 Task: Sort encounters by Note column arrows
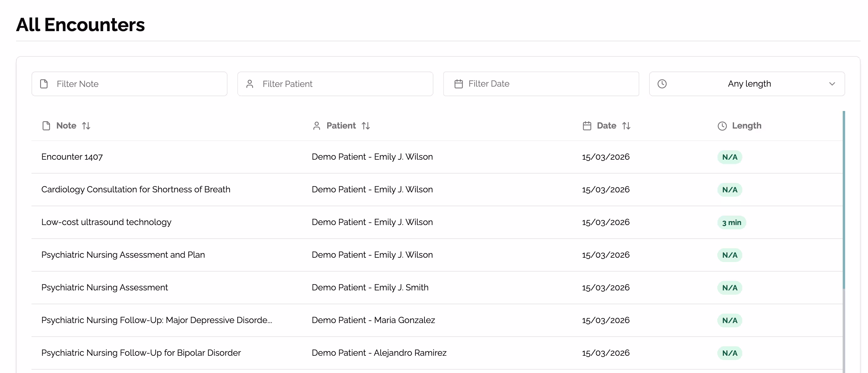point(86,126)
